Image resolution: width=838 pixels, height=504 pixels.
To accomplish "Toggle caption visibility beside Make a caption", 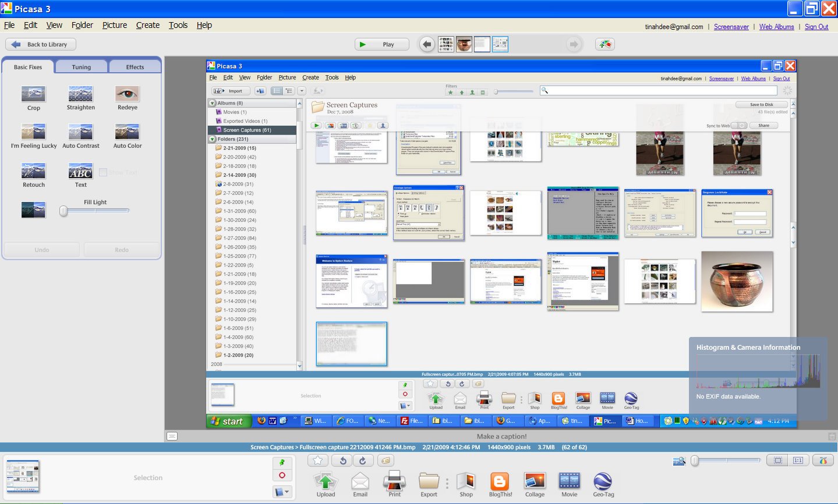I will [172, 436].
